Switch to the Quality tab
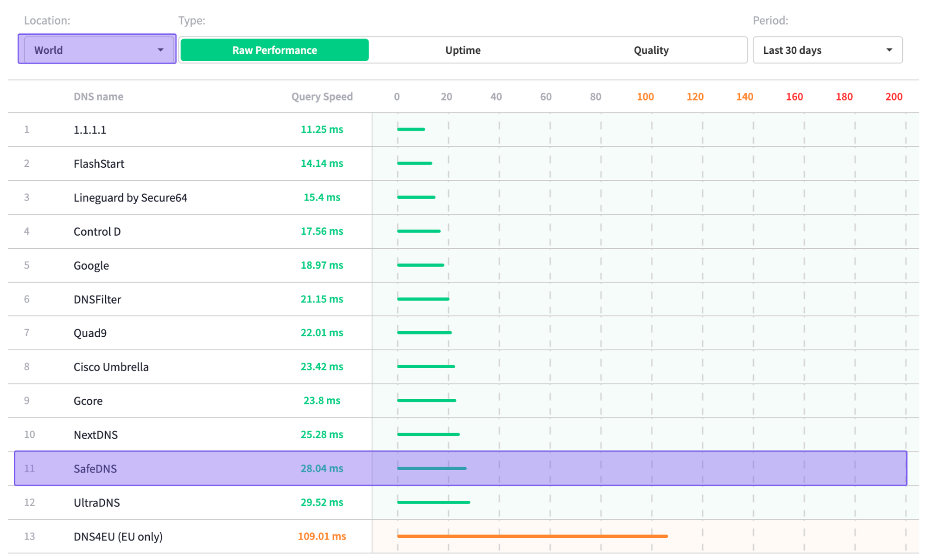Screen dimensions: 927x560 (x=651, y=50)
